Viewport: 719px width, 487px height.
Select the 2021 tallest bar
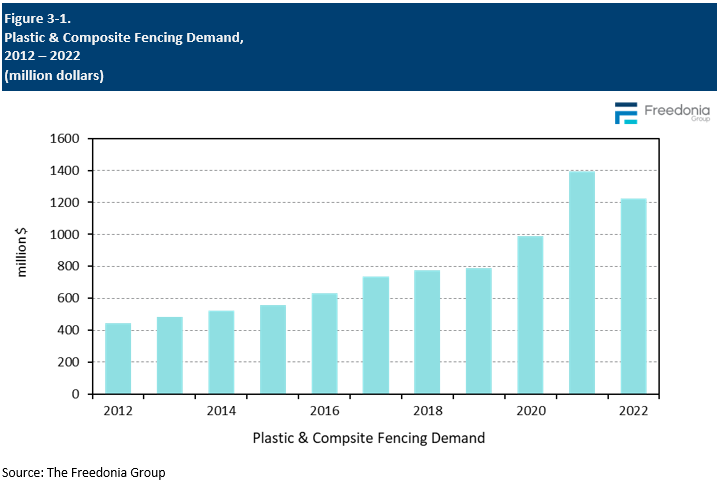pos(582,282)
